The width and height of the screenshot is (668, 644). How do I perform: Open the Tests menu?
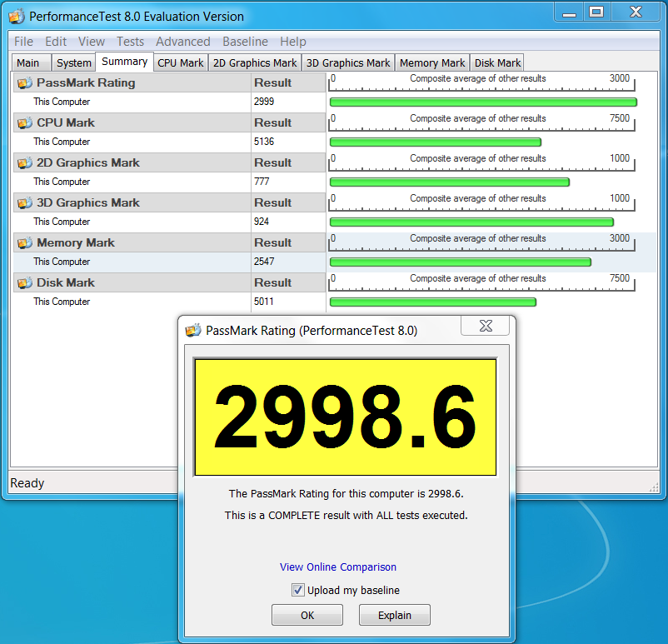click(x=131, y=42)
